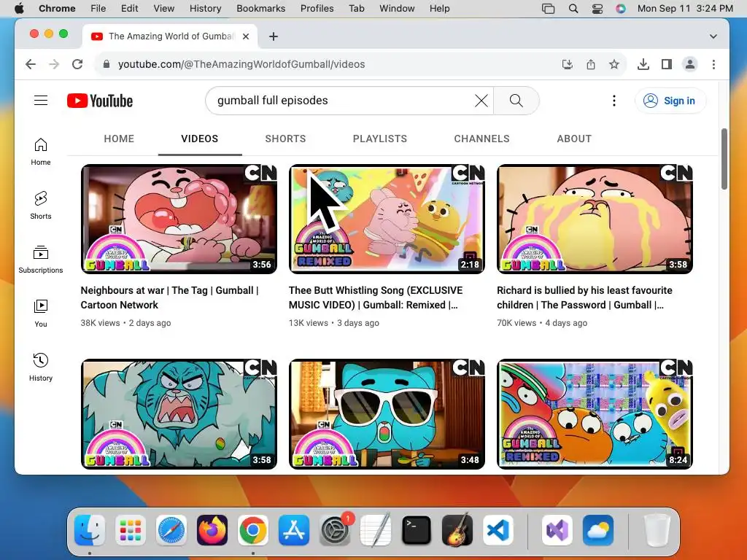Play the 3:58 Richard crying thumbnail
The image size is (747, 560).
coord(595,219)
